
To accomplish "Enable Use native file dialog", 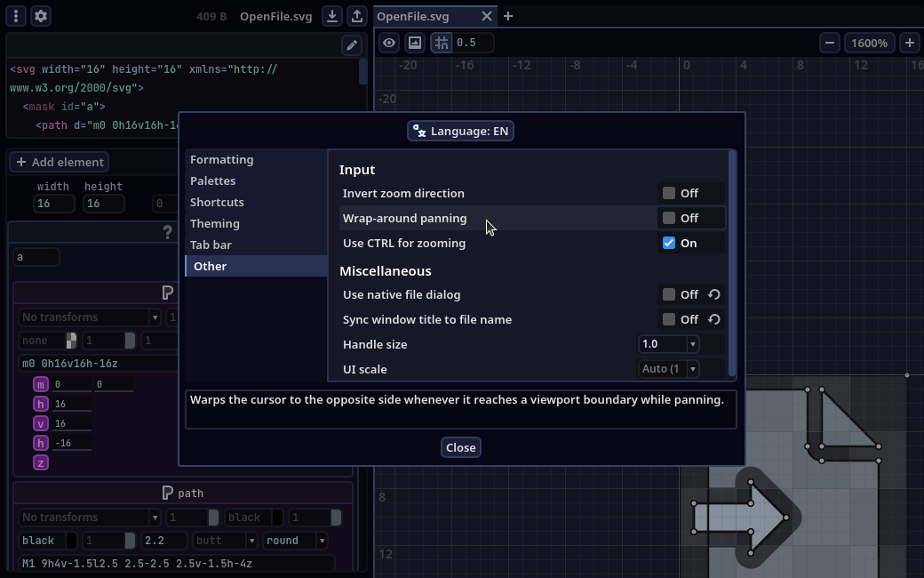I will [x=669, y=294].
